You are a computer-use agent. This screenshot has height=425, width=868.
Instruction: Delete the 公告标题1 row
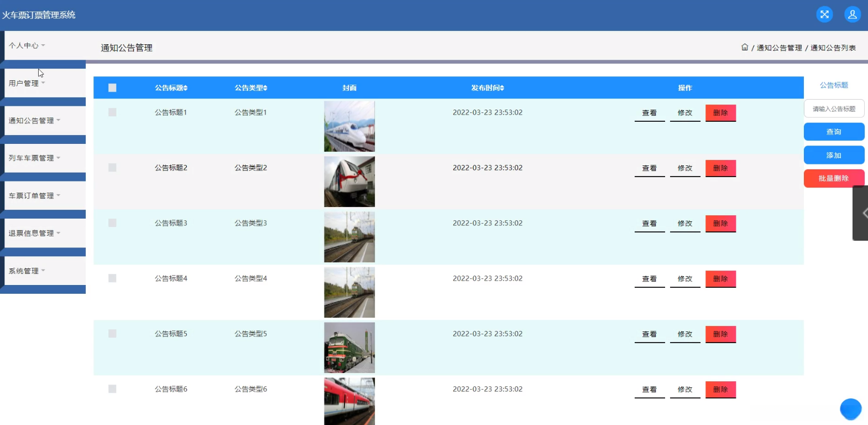(x=720, y=113)
